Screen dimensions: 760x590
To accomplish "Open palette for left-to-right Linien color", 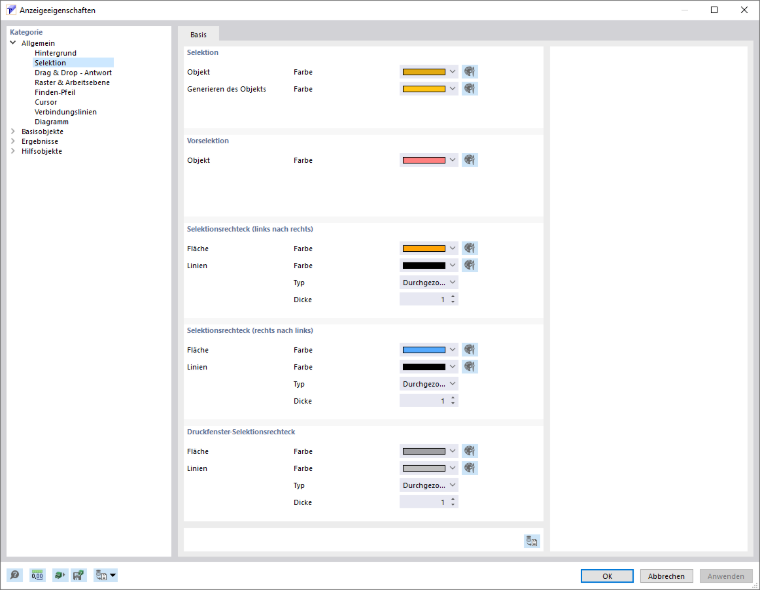I will coord(470,265).
